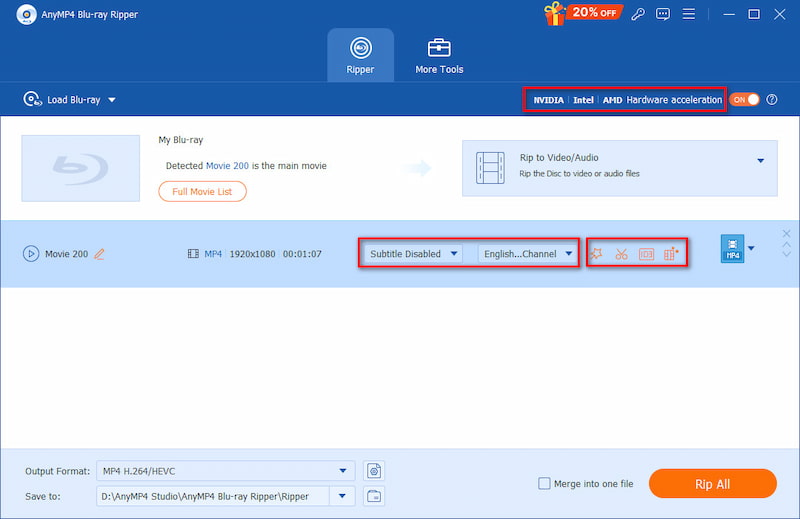This screenshot has width=800, height=519.
Task: Open the scissors cut tool
Action: (x=621, y=254)
